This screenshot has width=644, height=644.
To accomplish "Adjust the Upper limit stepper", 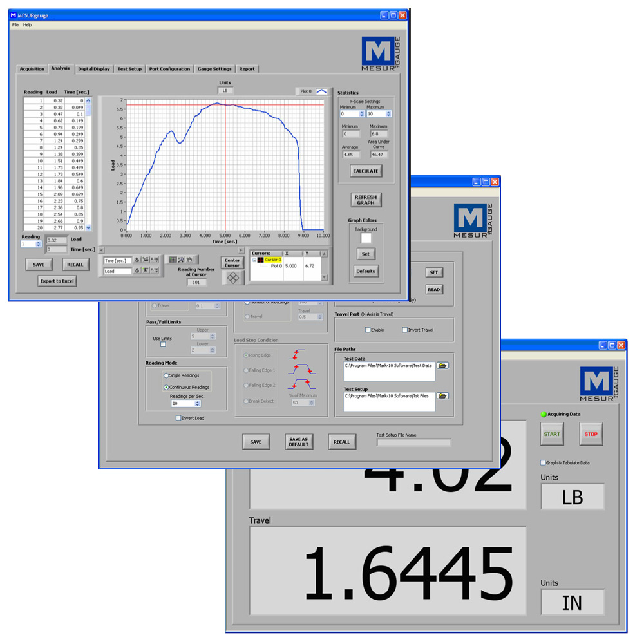I will point(213,336).
